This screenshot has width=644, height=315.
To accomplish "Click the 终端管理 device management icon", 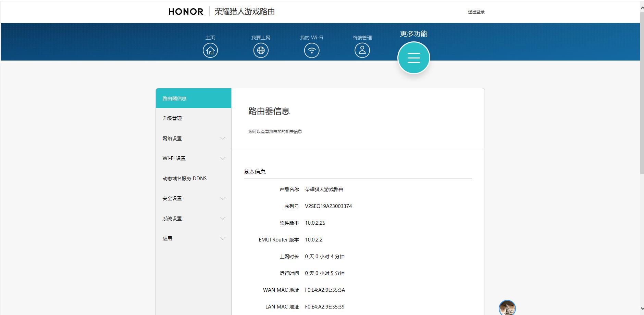I will (x=362, y=50).
